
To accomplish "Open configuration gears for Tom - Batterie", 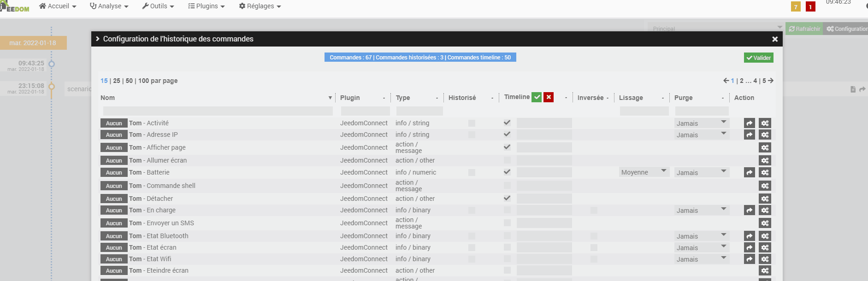I will (x=765, y=172).
